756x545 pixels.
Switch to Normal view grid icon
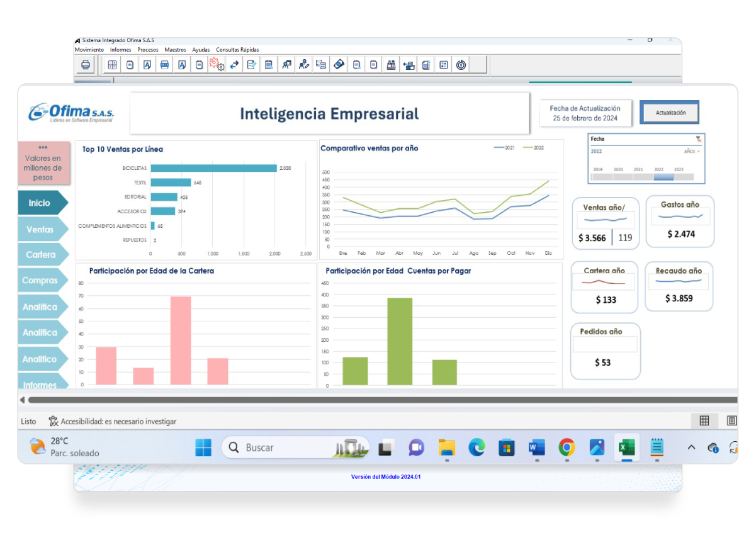(x=704, y=420)
